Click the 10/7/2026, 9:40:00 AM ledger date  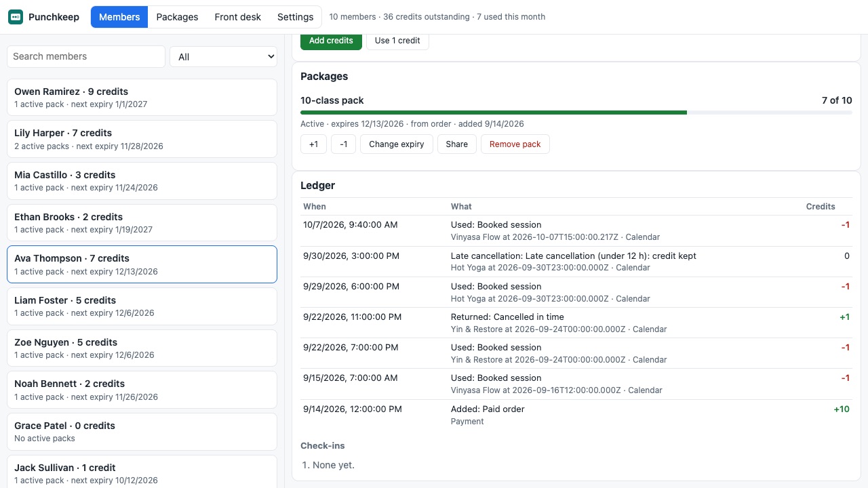tap(351, 224)
